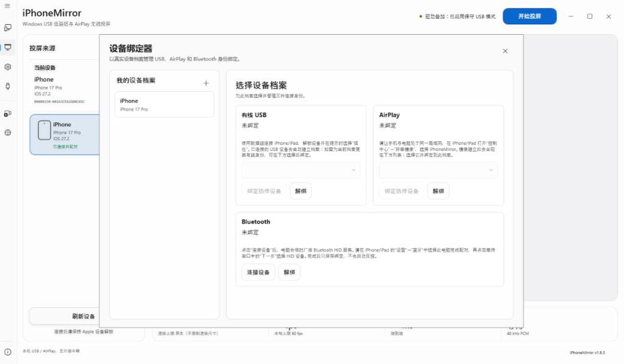Click the device serial number under 当前设备
Image resolution: width=624 pixels, height=364 pixels.
tap(59, 102)
